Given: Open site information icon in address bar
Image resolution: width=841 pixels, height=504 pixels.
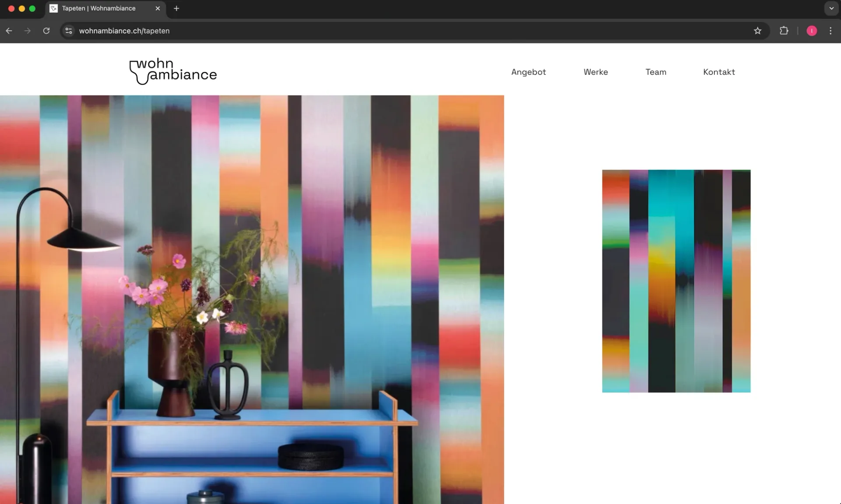Looking at the screenshot, I should [69, 31].
